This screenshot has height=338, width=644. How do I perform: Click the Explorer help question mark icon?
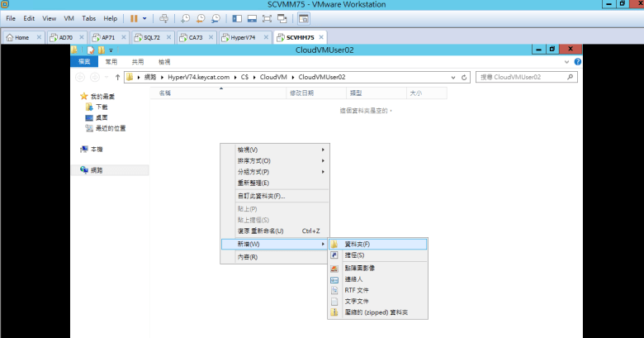(x=577, y=62)
